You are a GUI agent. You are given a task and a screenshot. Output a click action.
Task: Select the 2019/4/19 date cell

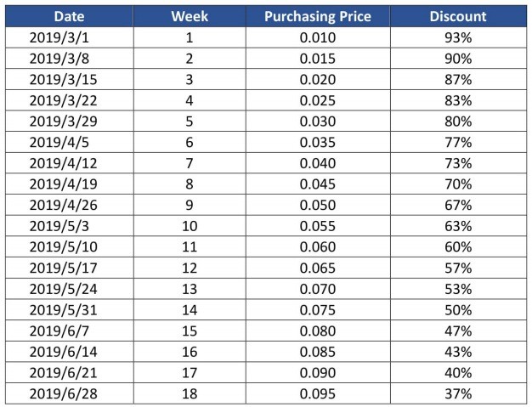(69, 184)
